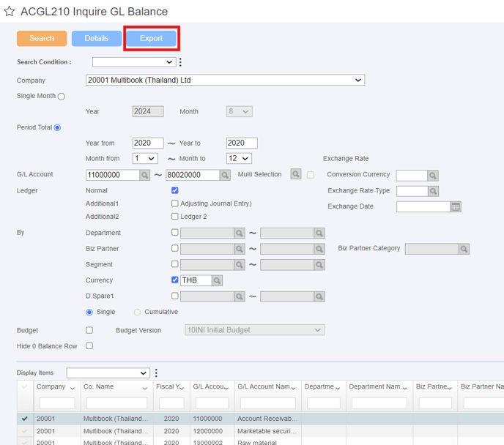Click Co. Name column filter box
This screenshot has height=445, width=504.
[x=116, y=403]
